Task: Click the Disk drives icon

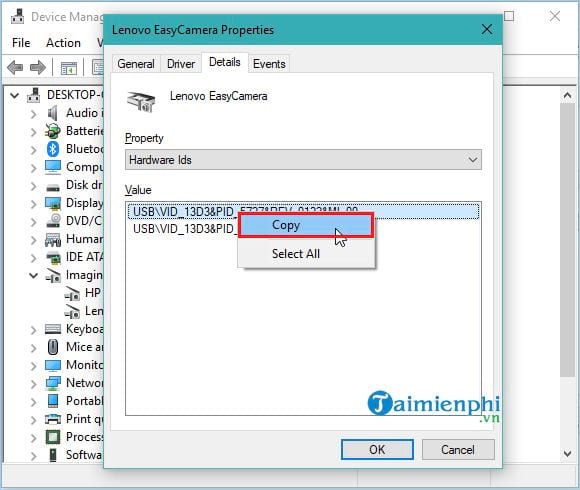Action: pos(53,188)
